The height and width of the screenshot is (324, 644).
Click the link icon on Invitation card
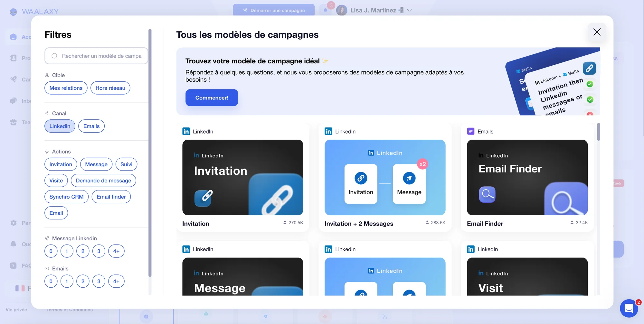pos(203,198)
